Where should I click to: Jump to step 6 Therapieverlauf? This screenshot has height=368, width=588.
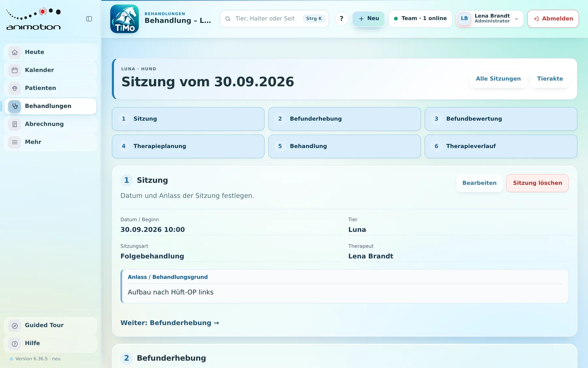tap(501, 147)
